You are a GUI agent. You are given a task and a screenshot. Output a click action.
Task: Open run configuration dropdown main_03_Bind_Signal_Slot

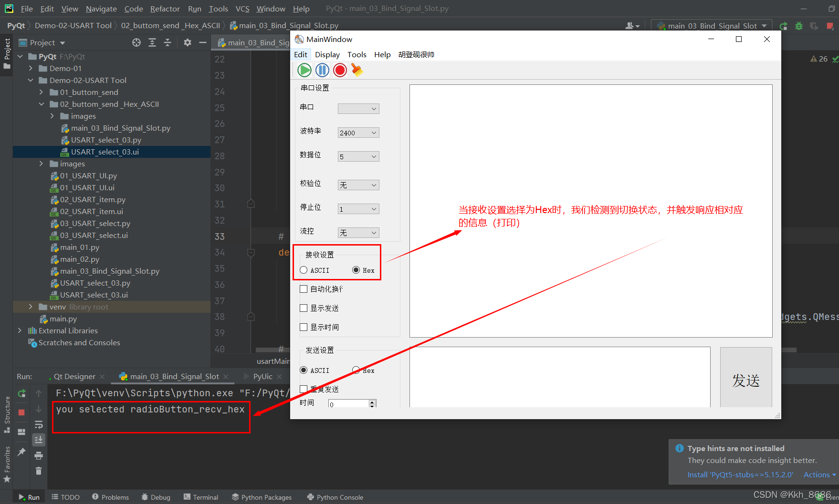pos(712,26)
